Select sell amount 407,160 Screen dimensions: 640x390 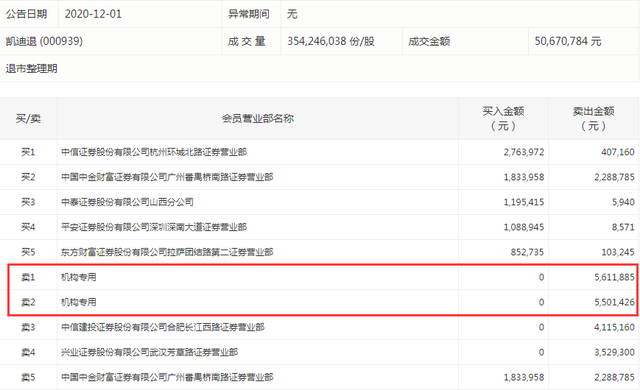(618, 152)
